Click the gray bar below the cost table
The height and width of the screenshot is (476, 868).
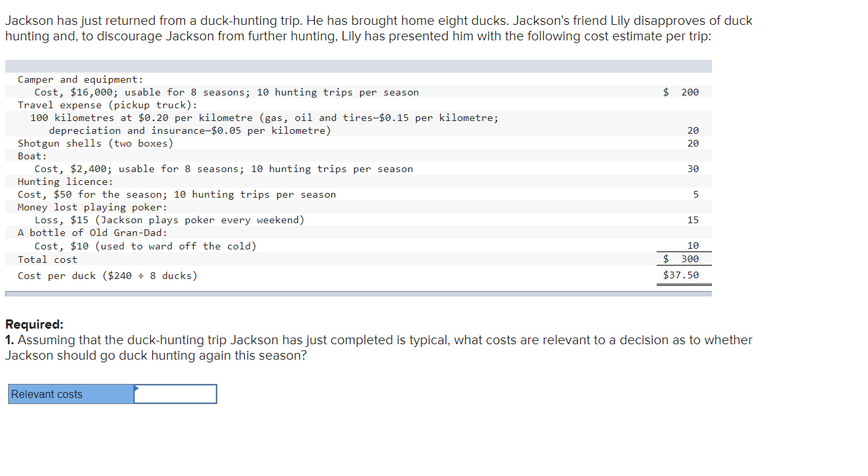pyautogui.click(x=357, y=292)
